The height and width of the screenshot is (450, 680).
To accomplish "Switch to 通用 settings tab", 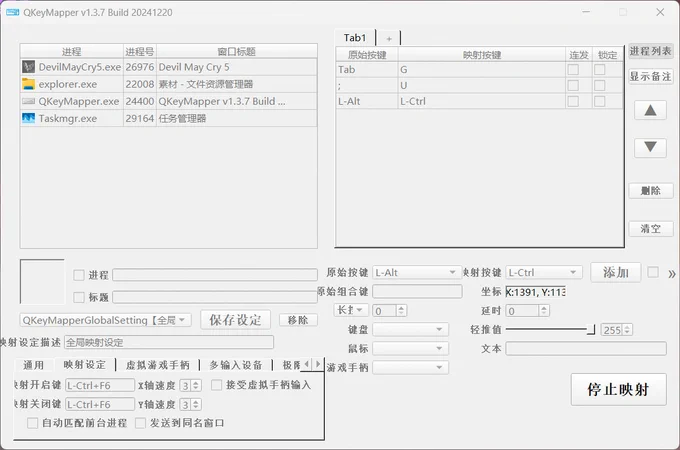I will (x=33, y=365).
